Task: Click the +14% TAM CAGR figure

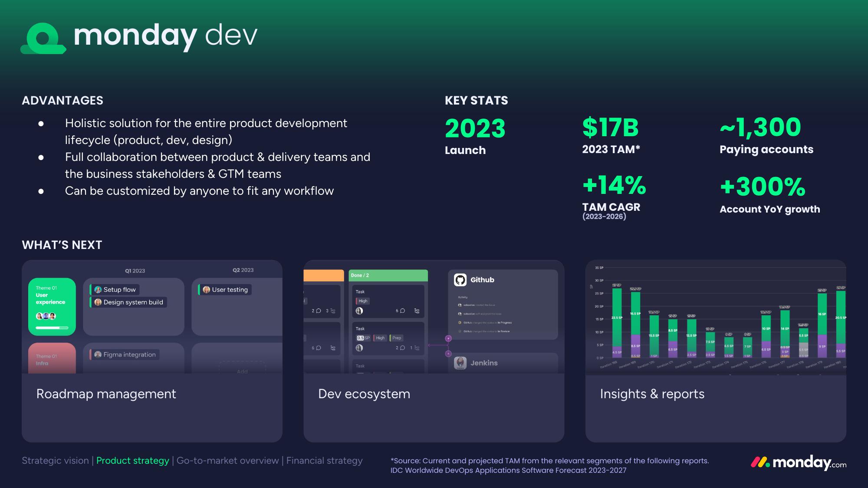Action: click(x=614, y=185)
